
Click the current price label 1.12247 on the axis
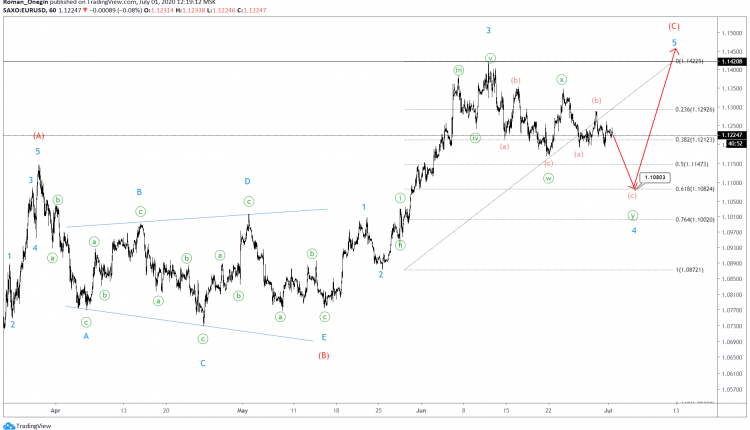(732, 135)
